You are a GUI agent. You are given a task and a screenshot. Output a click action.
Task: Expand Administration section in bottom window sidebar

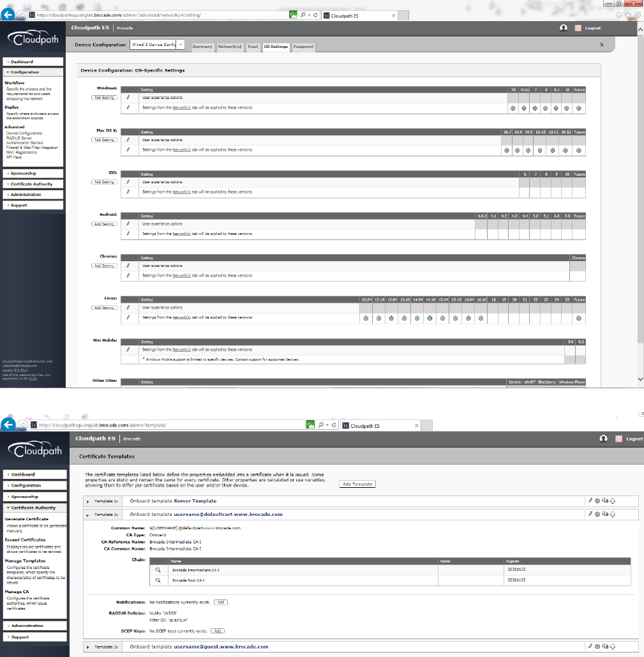[x=34, y=626]
